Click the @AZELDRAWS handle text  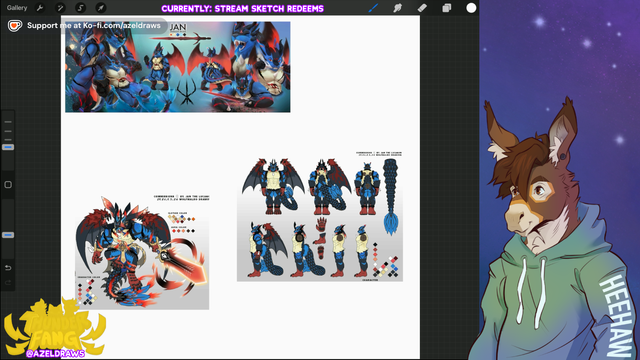56,353
